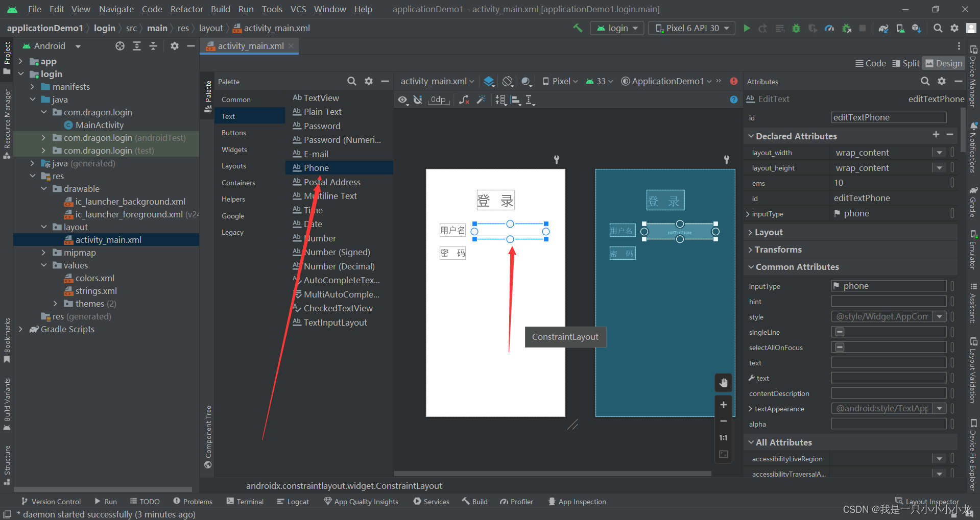This screenshot has width=980, height=520.
Task: Open Layout Inspector tool window
Action: (927, 502)
